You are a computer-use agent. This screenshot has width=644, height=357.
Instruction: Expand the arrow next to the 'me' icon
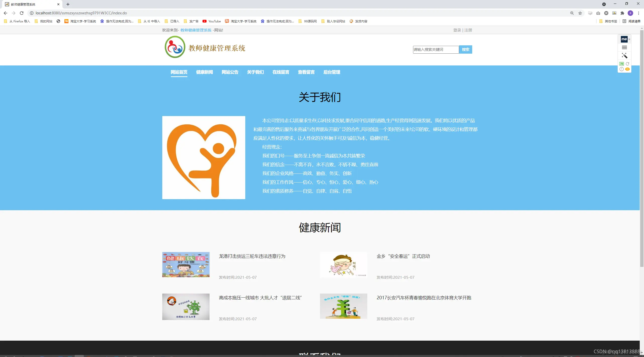629,39
